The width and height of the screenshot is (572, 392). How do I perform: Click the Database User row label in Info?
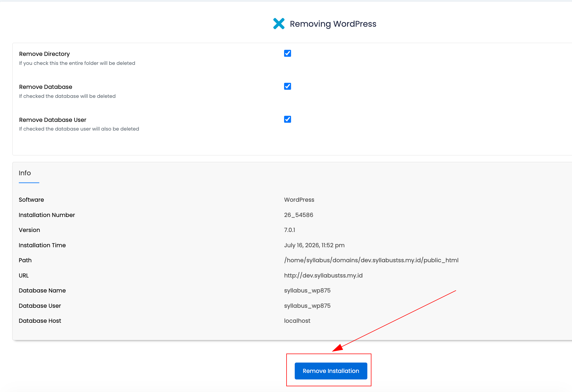point(40,306)
